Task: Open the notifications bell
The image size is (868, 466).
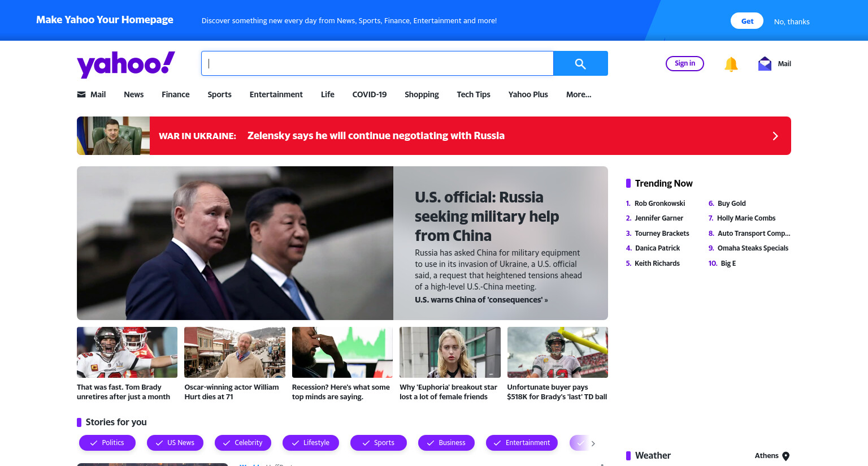Action: [x=731, y=64]
